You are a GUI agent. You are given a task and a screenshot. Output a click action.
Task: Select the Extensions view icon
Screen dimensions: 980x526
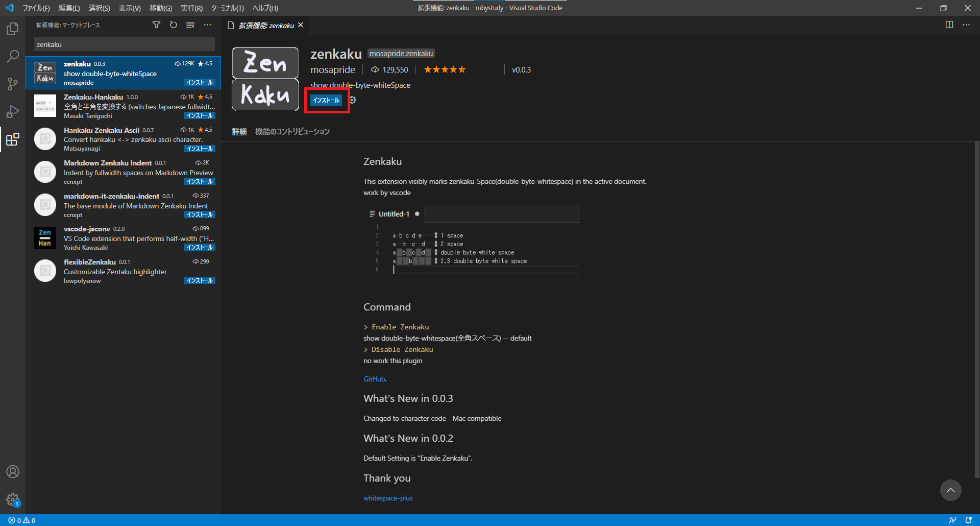[x=13, y=139]
